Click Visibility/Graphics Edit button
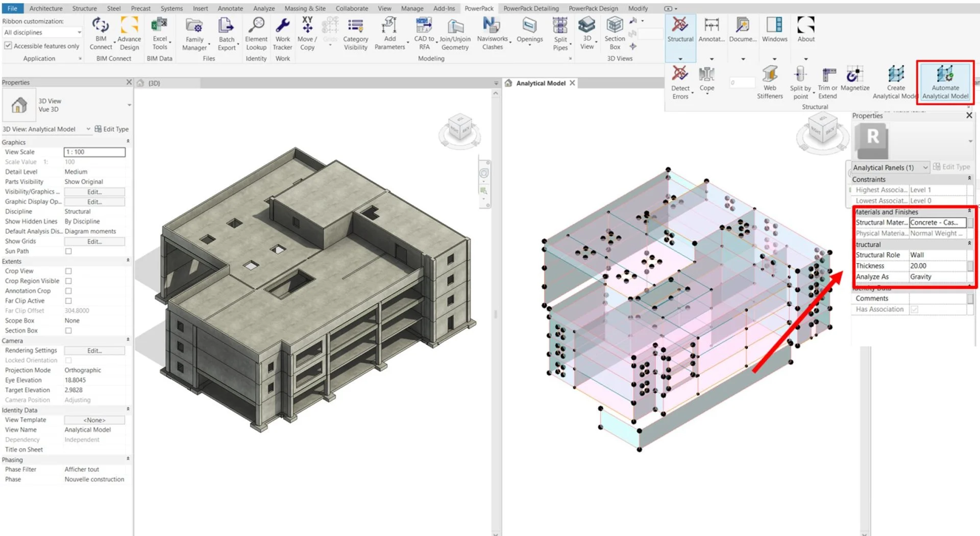Image resolution: width=980 pixels, height=536 pixels. point(94,192)
